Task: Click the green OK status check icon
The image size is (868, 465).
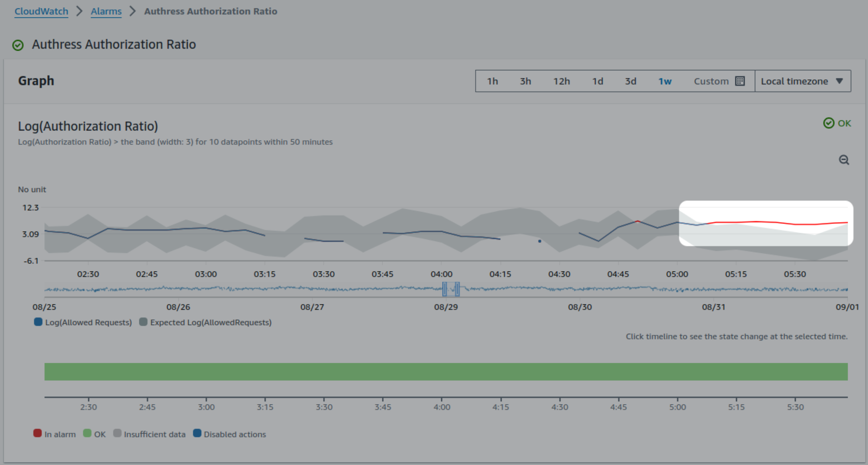Action: coord(829,123)
